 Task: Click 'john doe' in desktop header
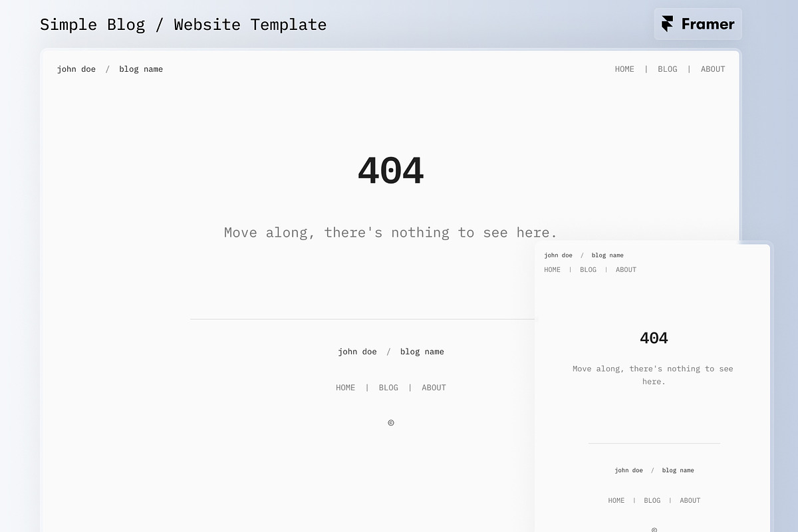click(76, 69)
